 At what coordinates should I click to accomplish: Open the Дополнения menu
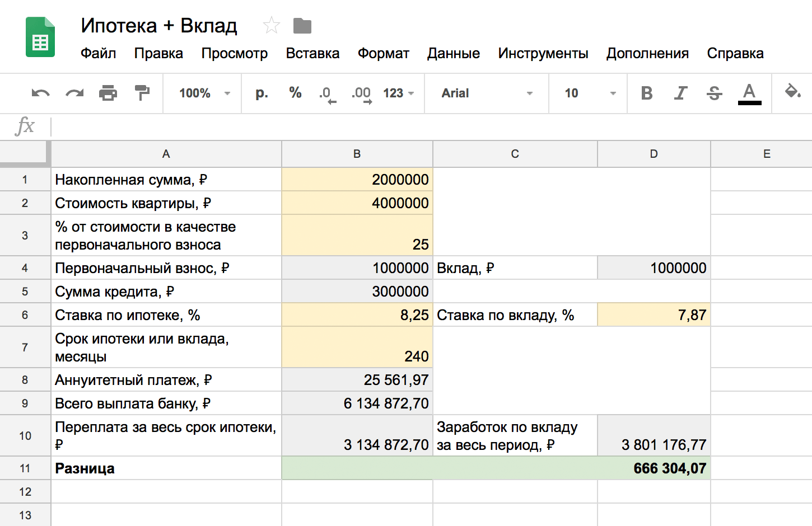(x=647, y=53)
